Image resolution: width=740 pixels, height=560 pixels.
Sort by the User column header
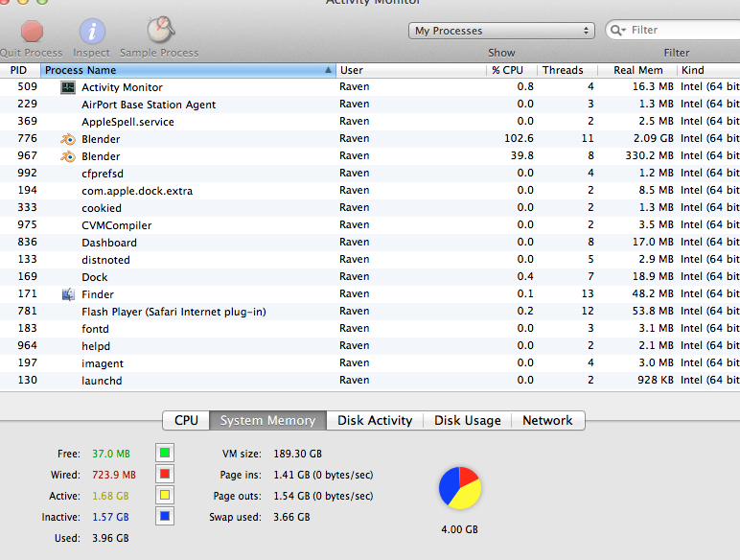[x=411, y=70]
